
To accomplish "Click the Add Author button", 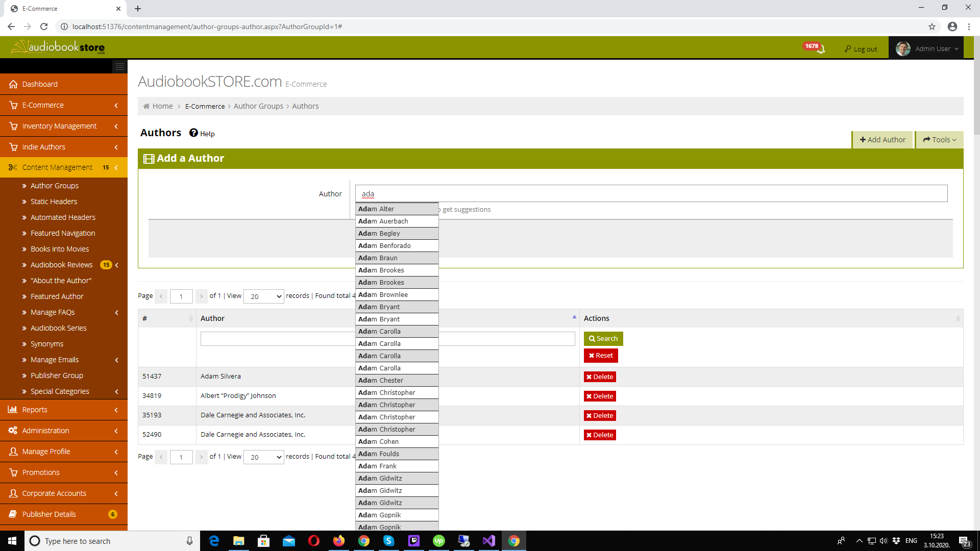I will click(883, 140).
